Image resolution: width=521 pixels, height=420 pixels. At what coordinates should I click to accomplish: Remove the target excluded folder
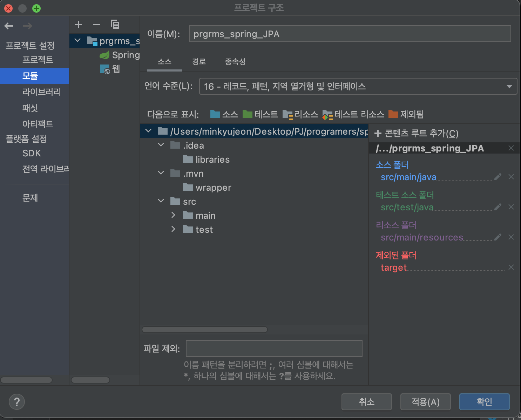click(x=511, y=267)
